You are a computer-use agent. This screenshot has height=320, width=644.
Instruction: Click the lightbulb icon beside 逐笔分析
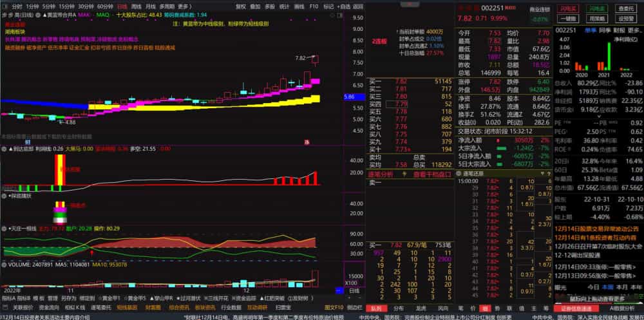[404, 174]
